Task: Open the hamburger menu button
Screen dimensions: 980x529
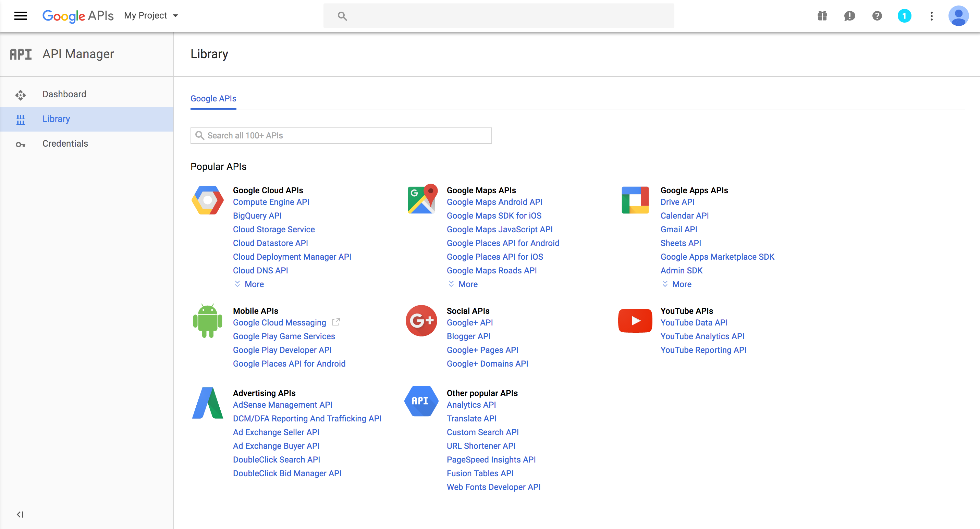Action: point(21,16)
